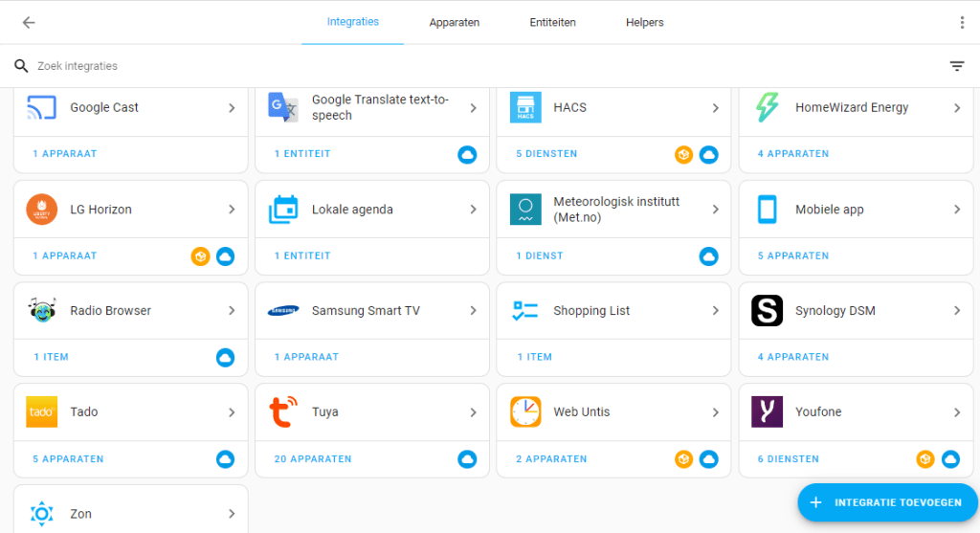Expand the Mobiele app chevron
Image resolution: width=980 pixels, height=533 pixels.
[956, 210]
